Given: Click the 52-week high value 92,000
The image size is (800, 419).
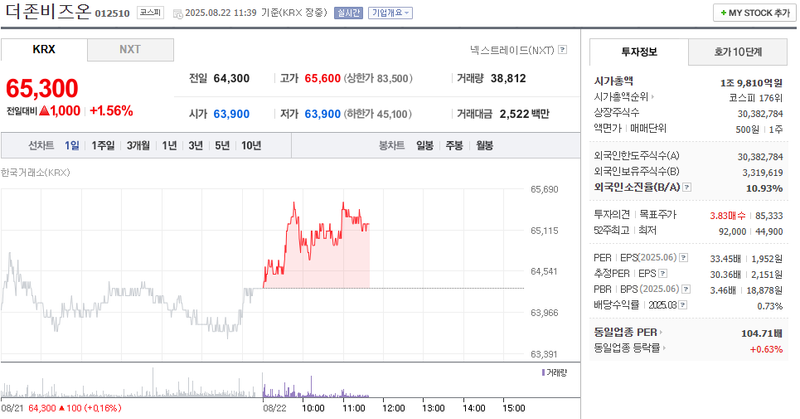Looking at the screenshot, I should pos(732,232).
